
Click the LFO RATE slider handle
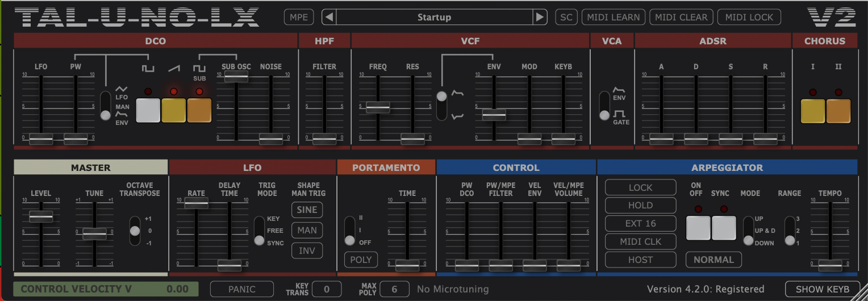click(196, 202)
